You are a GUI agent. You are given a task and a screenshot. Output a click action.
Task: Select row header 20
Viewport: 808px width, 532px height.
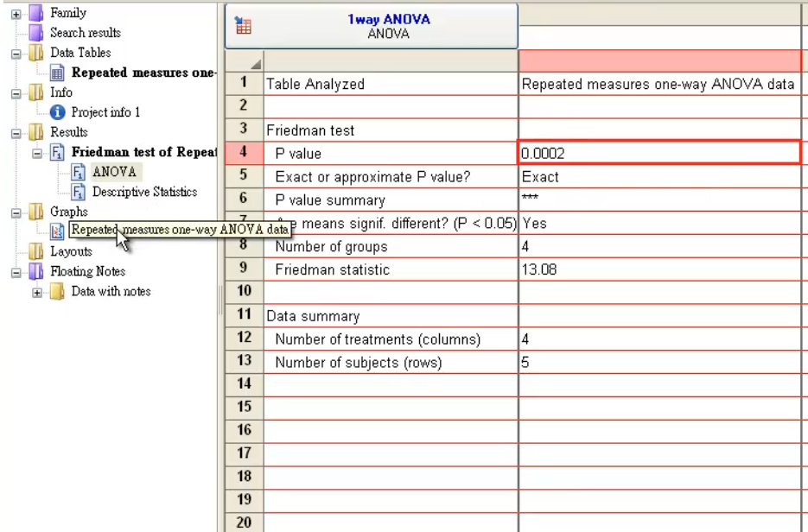point(245,522)
